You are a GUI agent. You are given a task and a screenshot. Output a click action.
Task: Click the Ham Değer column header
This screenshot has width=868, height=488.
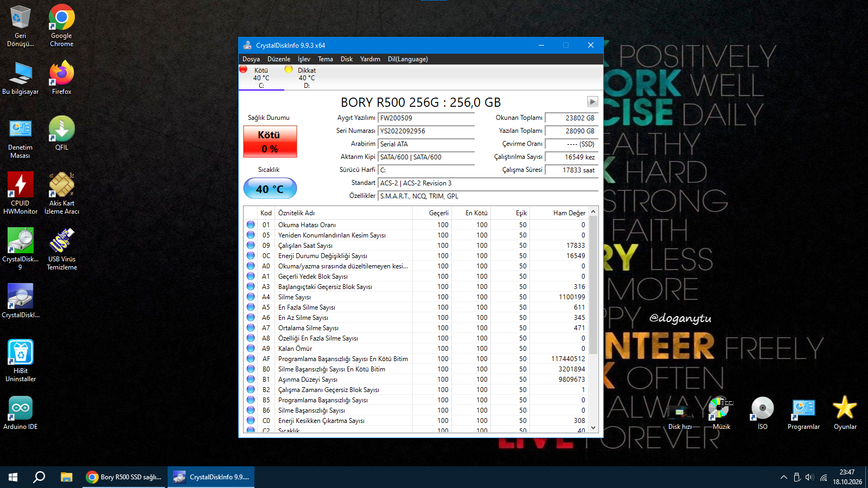point(559,213)
